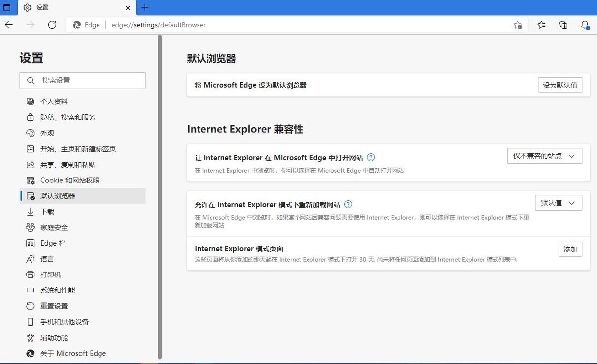Open browser notifications via the bell icon
The width and height of the screenshot is (597, 364).
coord(585,25)
